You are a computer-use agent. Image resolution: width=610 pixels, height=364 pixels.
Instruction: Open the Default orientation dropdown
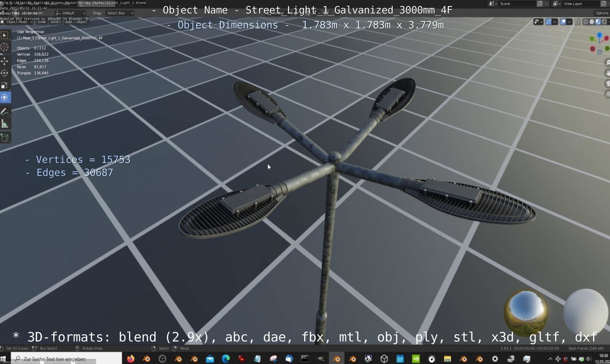coord(70,13)
